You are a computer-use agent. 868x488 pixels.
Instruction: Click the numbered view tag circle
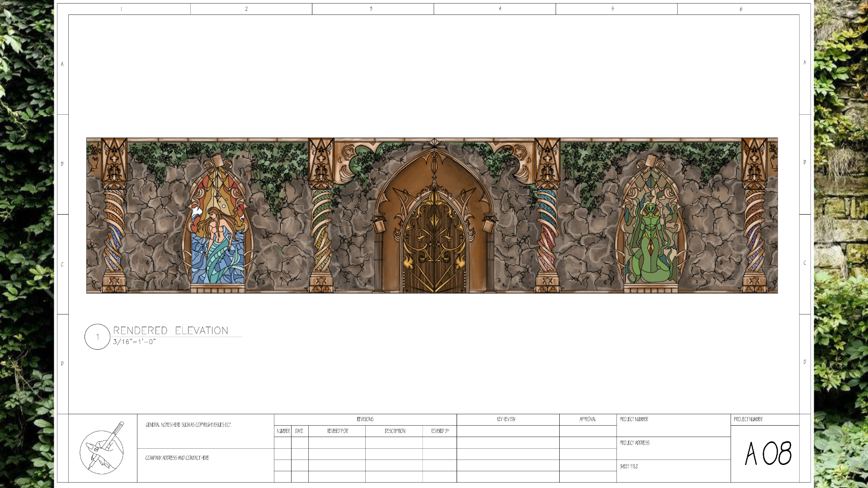coord(97,337)
